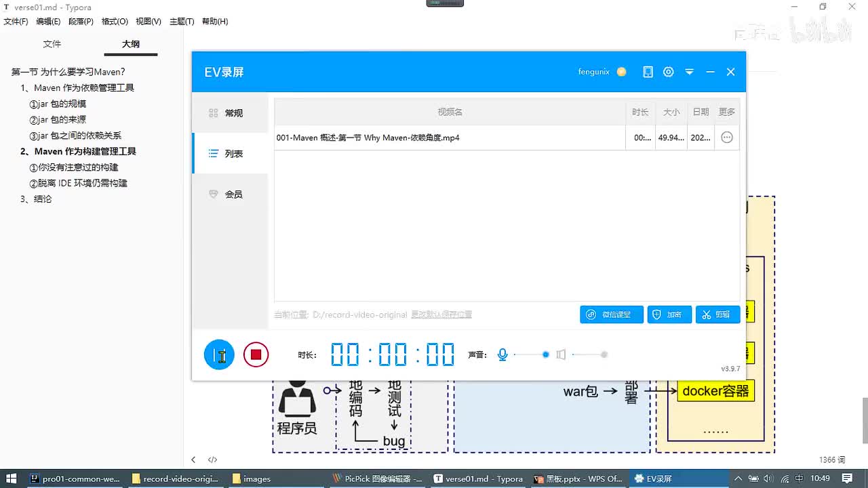Switch to the 常规 tab
This screenshot has width=868, height=488.
(230, 113)
